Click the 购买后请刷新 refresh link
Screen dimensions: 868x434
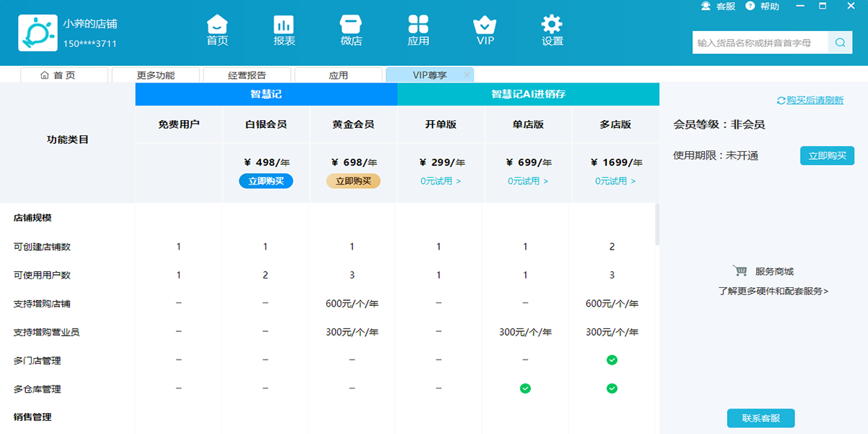point(810,101)
